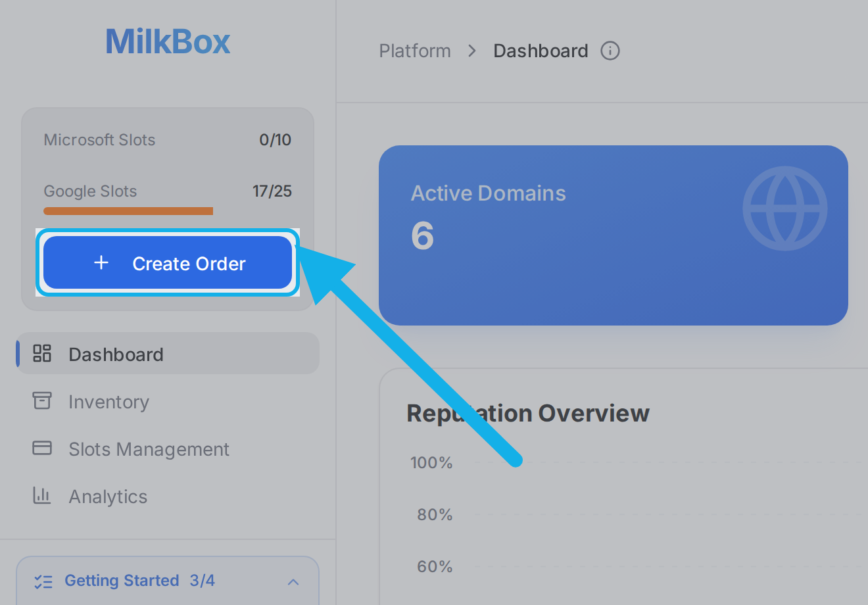
Task: Click the 0/10 Microsoft slots value
Action: 276,140
